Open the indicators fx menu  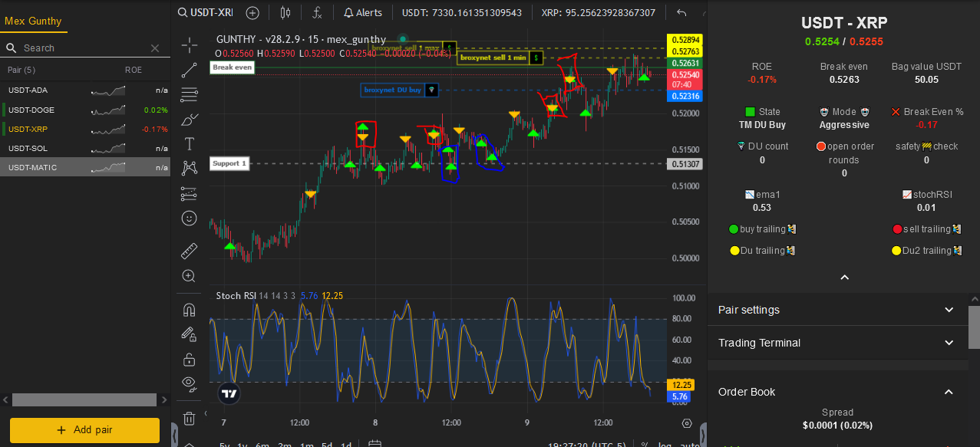tap(318, 13)
